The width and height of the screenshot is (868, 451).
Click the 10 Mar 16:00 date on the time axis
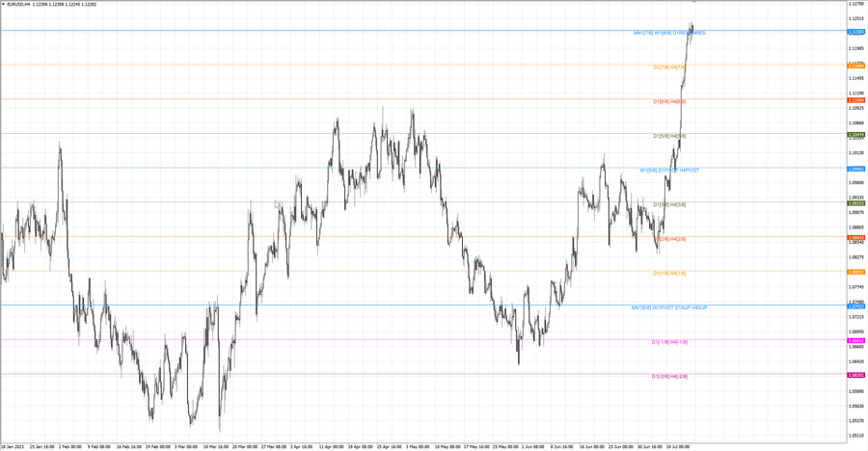coord(216,446)
